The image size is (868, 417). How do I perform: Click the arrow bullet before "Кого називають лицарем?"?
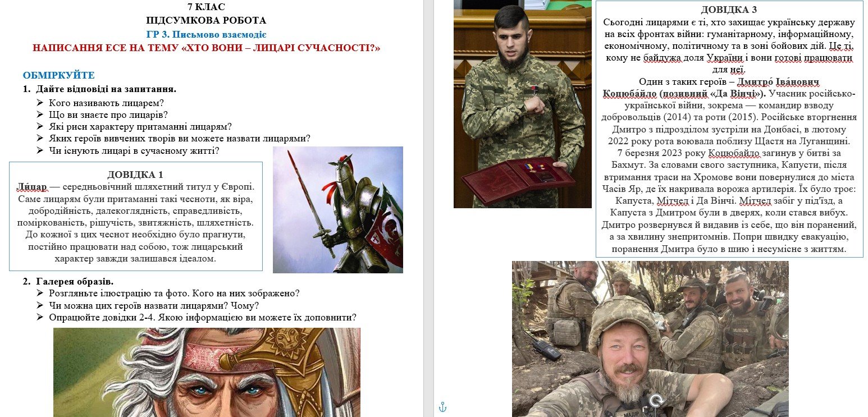click(x=40, y=103)
